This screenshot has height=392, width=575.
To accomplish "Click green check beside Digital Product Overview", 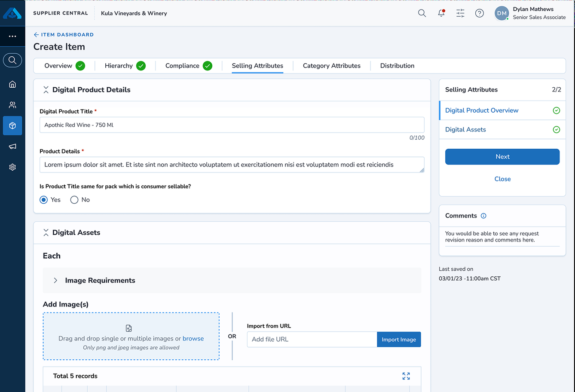I will coord(557,110).
